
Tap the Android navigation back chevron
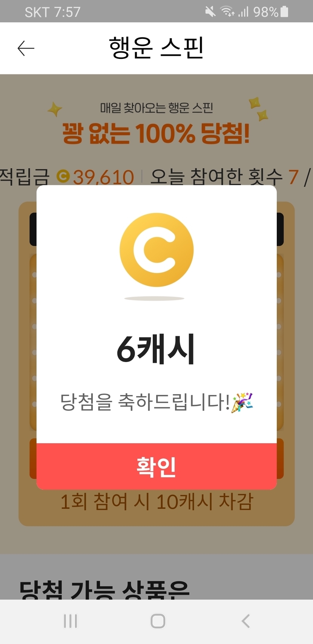(x=245, y=621)
